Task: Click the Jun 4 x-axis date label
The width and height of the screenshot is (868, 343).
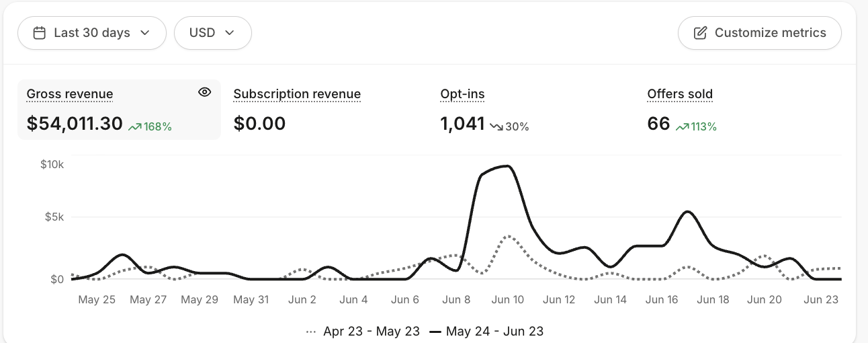Action: [x=353, y=300]
